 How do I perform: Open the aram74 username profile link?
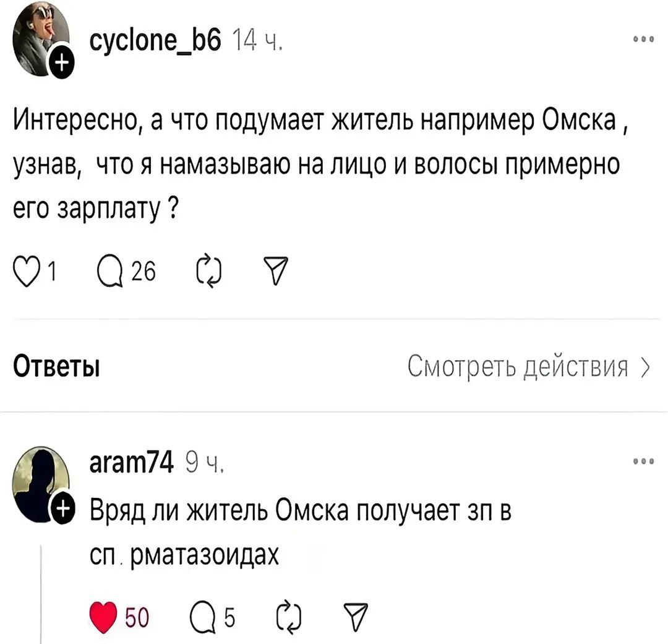[131, 462]
